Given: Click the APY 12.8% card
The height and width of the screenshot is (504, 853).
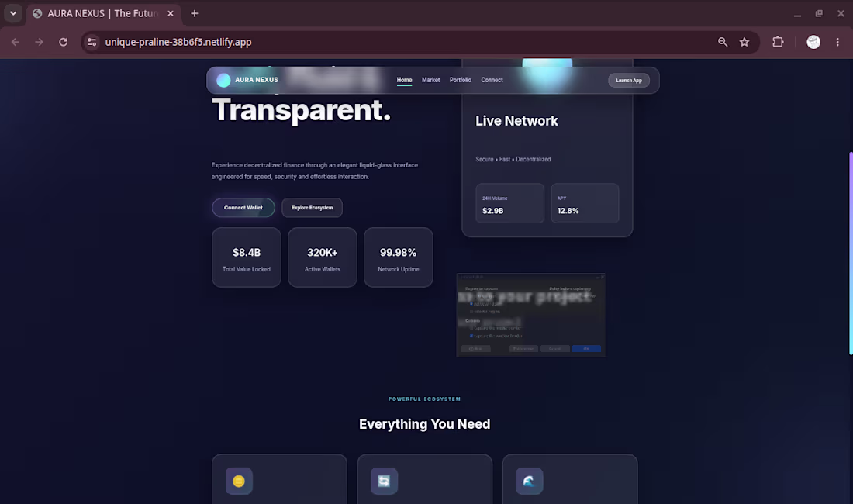Looking at the screenshot, I should [x=585, y=203].
